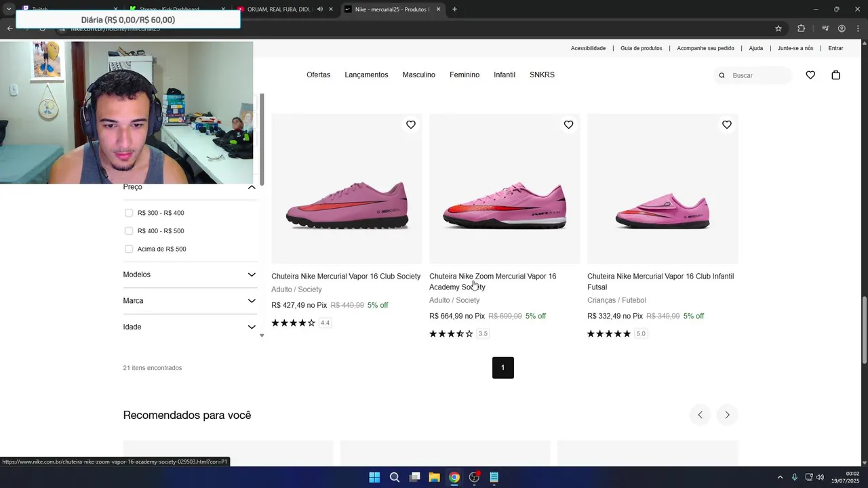The image size is (868, 488).
Task: Click the Junte-se a nós link
Action: coord(795,48)
